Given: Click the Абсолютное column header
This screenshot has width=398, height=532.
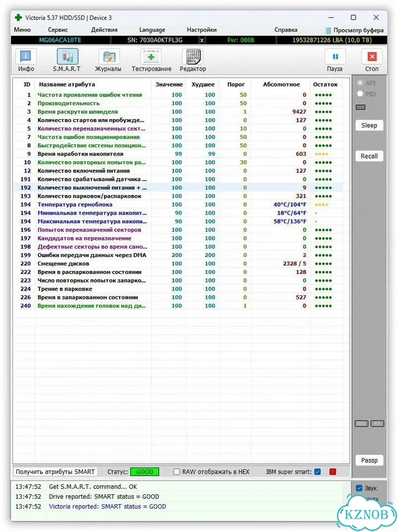Looking at the screenshot, I should point(281,84).
